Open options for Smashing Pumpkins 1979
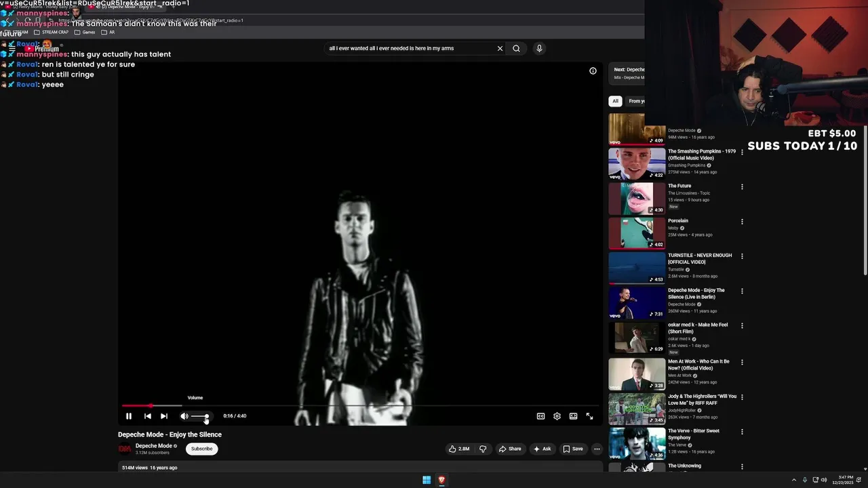Viewport: 868px width, 488px height. click(742, 152)
